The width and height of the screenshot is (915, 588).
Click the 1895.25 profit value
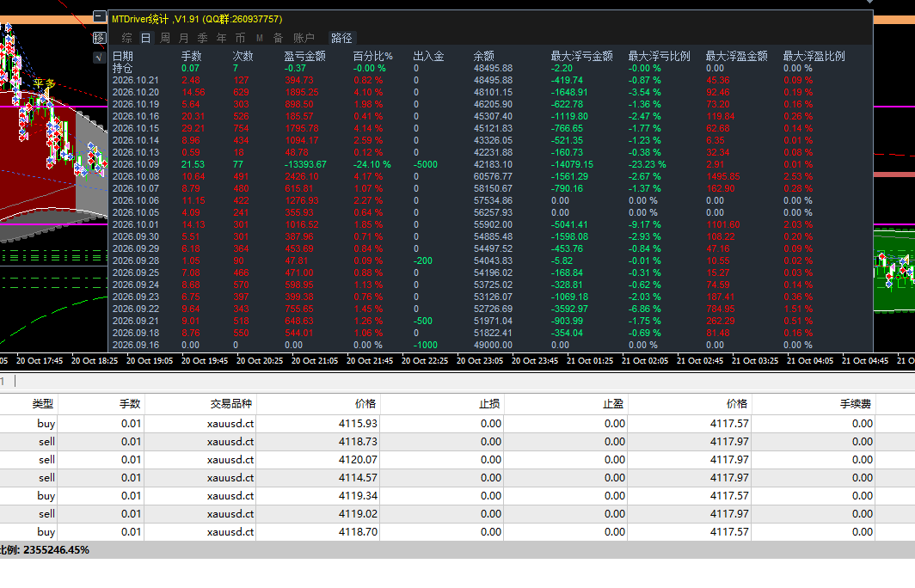tap(302, 92)
